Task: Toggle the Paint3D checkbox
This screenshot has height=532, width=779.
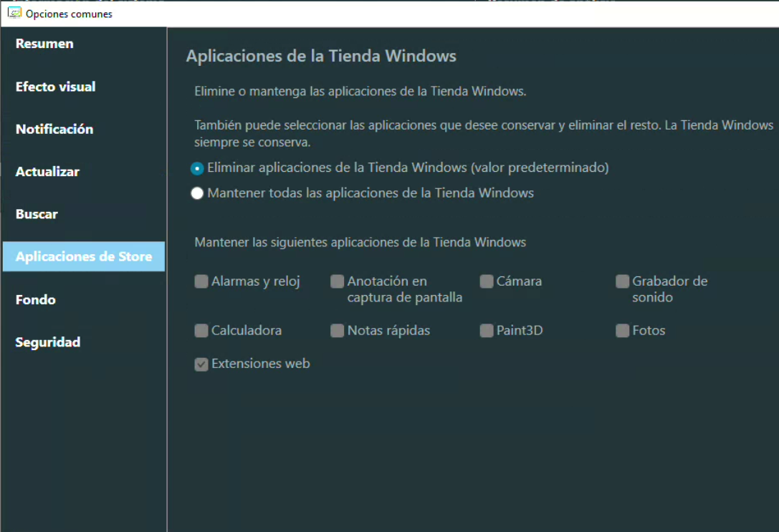Action: pyautogui.click(x=487, y=331)
